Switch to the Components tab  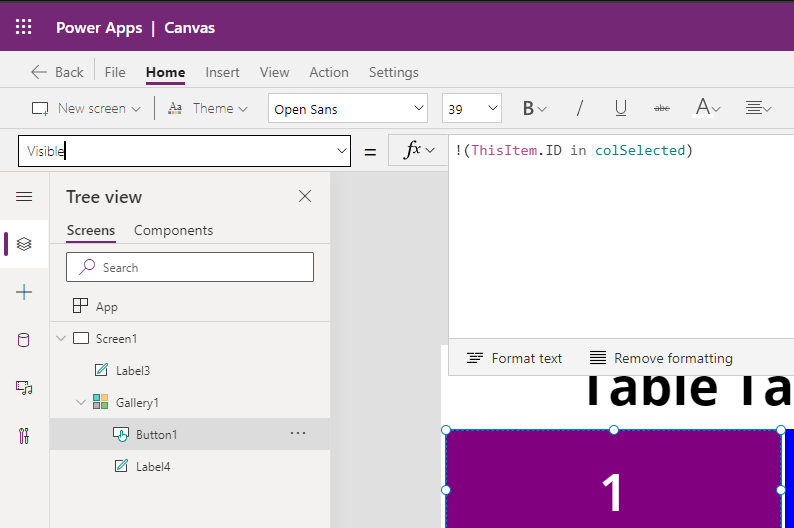pos(173,230)
